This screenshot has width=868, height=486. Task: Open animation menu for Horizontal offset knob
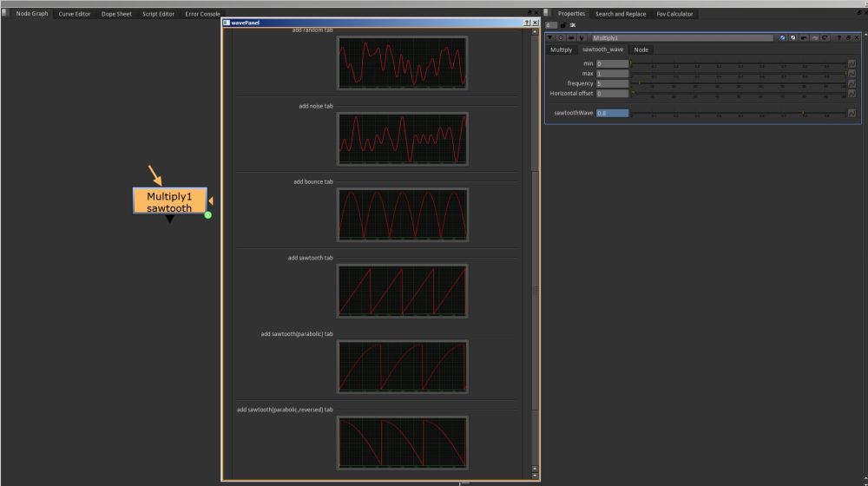tap(852, 94)
